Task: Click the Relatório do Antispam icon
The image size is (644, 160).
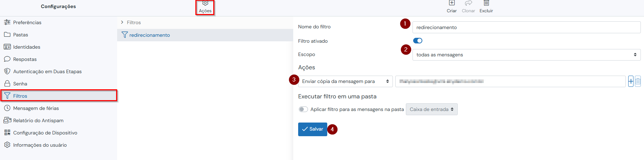Action: [x=7, y=120]
